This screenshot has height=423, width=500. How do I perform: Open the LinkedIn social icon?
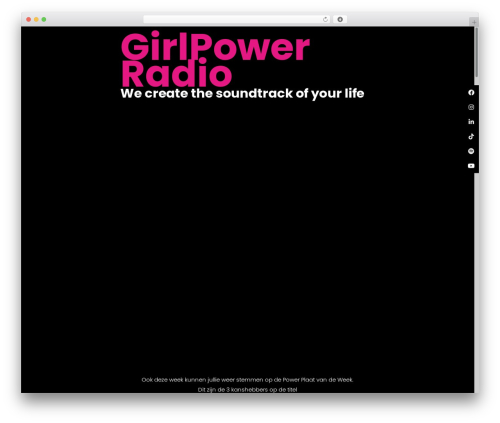tap(471, 122)
